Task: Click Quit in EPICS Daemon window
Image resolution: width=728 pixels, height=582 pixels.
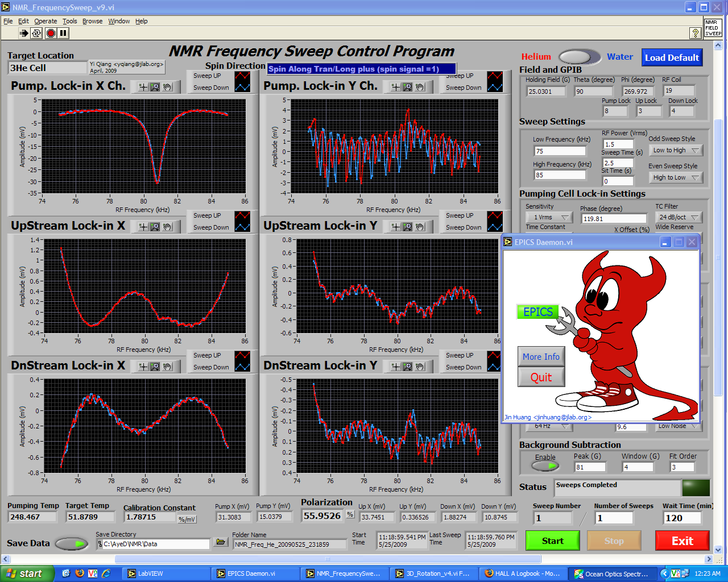Action: [541, 377]
